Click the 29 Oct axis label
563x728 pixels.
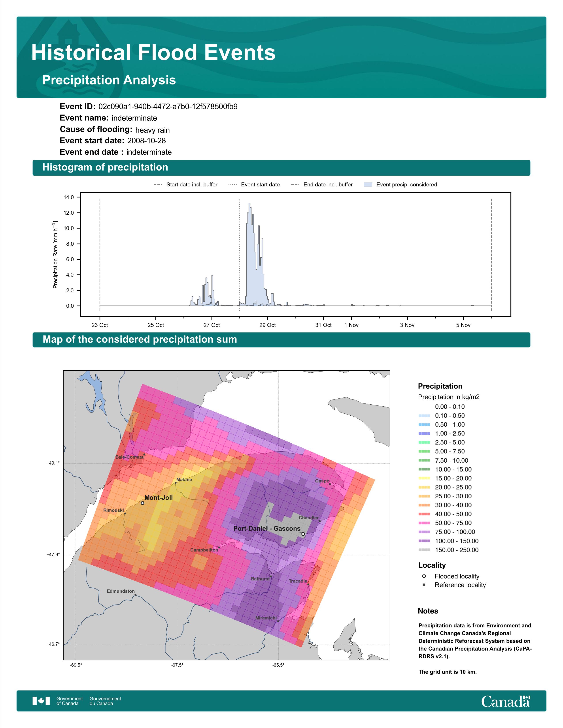pyautogui.click(x=268, y=325)
